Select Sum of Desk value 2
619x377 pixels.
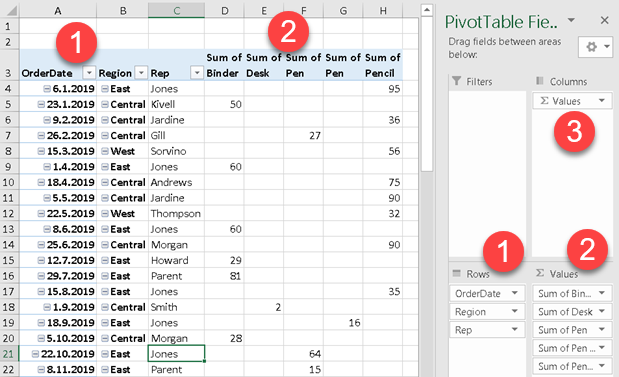(x=264, y=307)
